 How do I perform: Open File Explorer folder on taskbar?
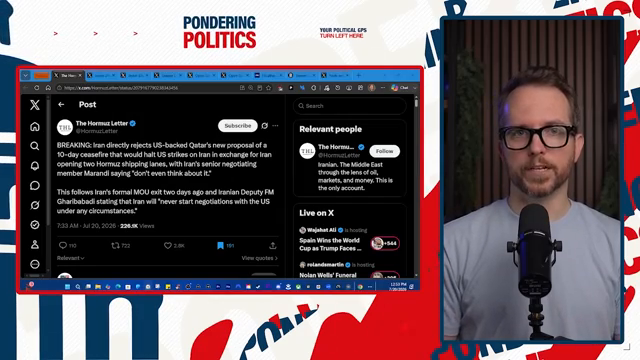pos(98,287)
